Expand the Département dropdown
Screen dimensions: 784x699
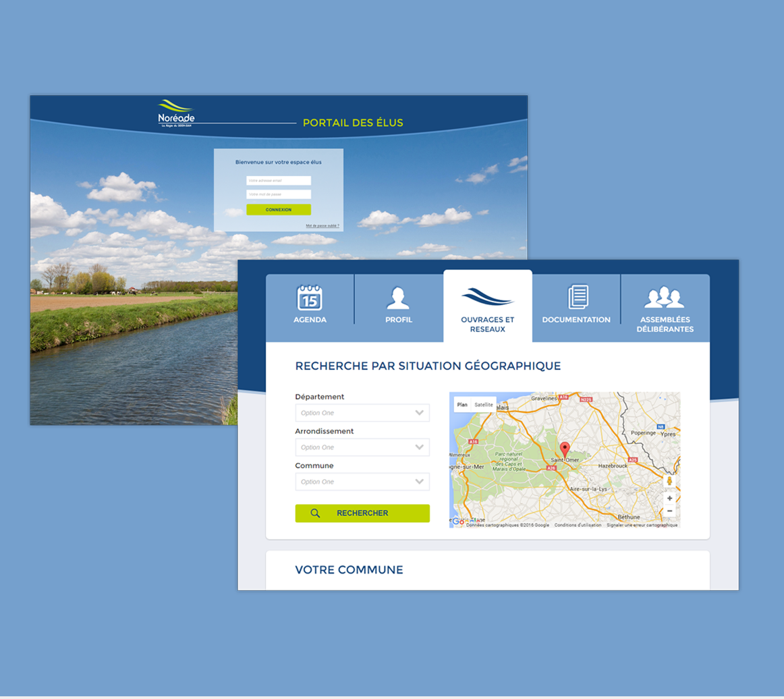(362, 413)
